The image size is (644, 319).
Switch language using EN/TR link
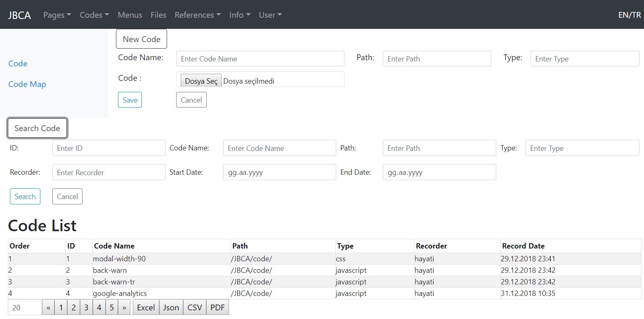pyautogui.click(x=629, y=15)
